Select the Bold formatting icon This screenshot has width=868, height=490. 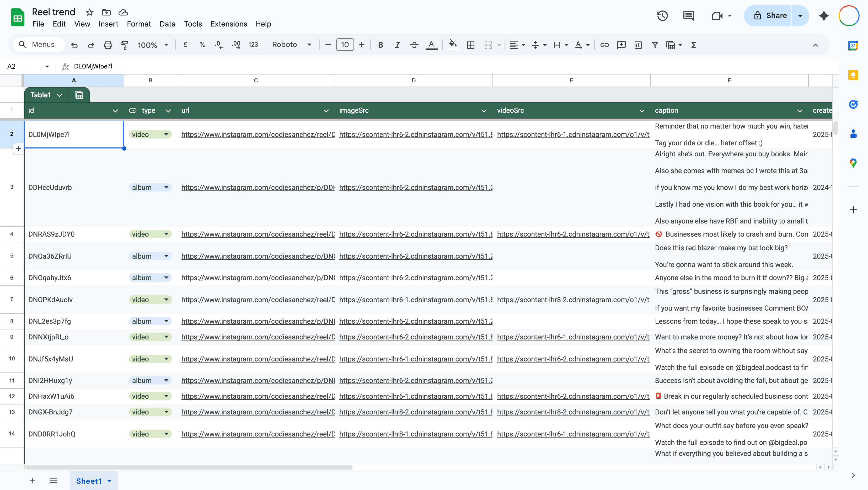[381, 45]
